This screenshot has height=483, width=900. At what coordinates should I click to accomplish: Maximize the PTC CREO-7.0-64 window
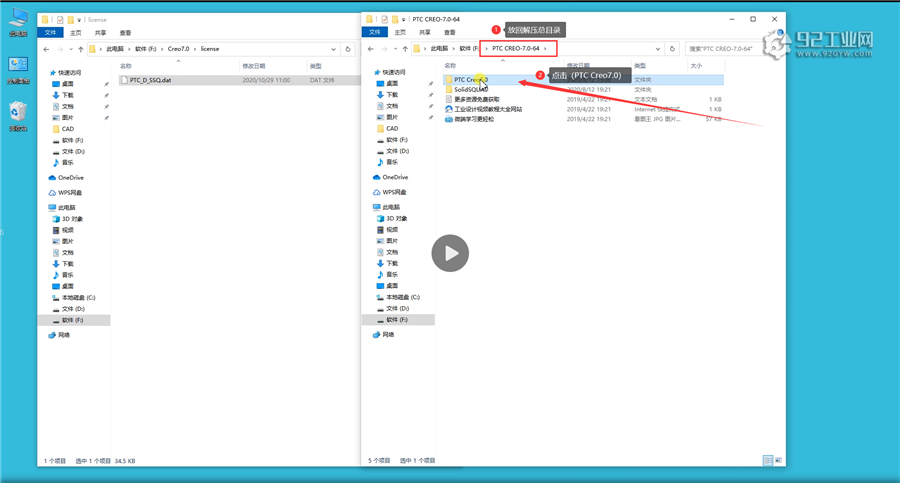[753, 19]
